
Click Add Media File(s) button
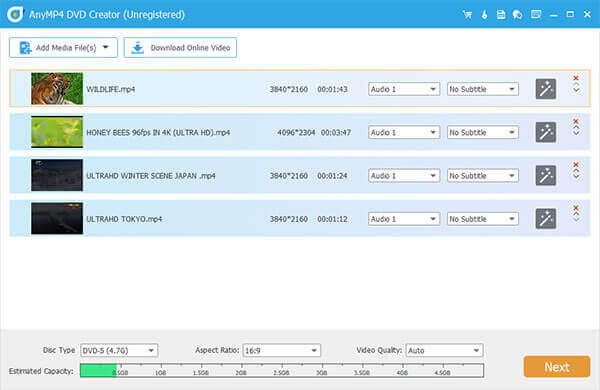pos(64,47)
